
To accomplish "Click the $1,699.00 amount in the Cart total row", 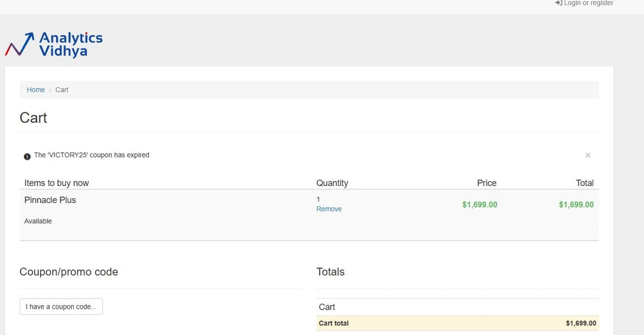I will click(x=581, y=323).
